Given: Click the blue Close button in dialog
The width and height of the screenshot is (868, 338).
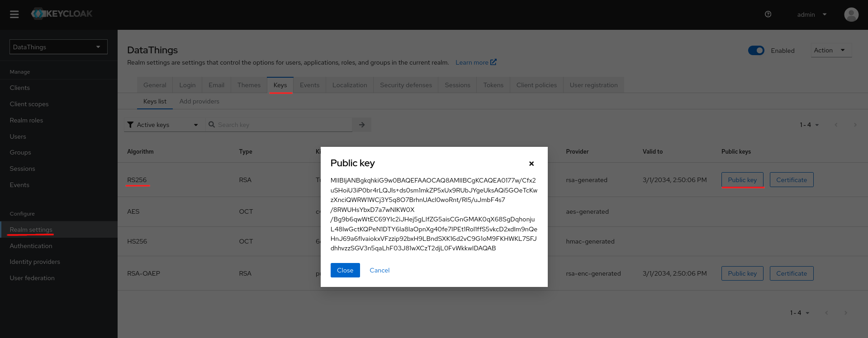Looking at the screenshot, I should pos(345,270).
